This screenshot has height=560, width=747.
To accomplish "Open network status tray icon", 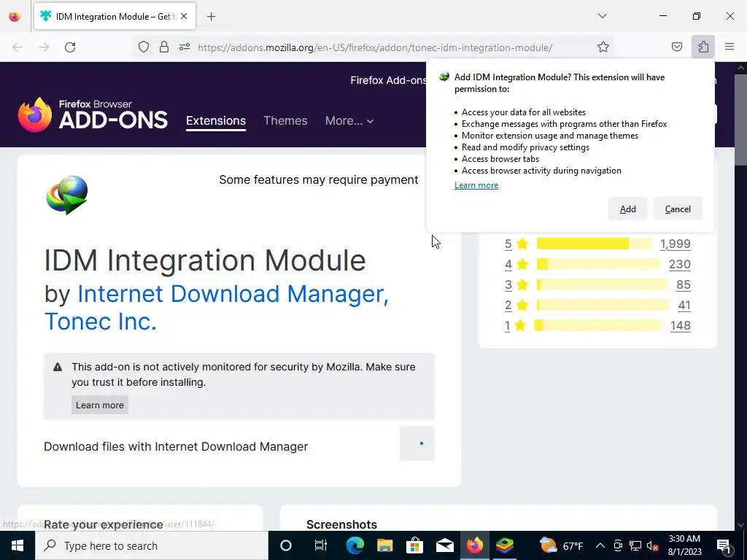I will (x=635, y=545).
